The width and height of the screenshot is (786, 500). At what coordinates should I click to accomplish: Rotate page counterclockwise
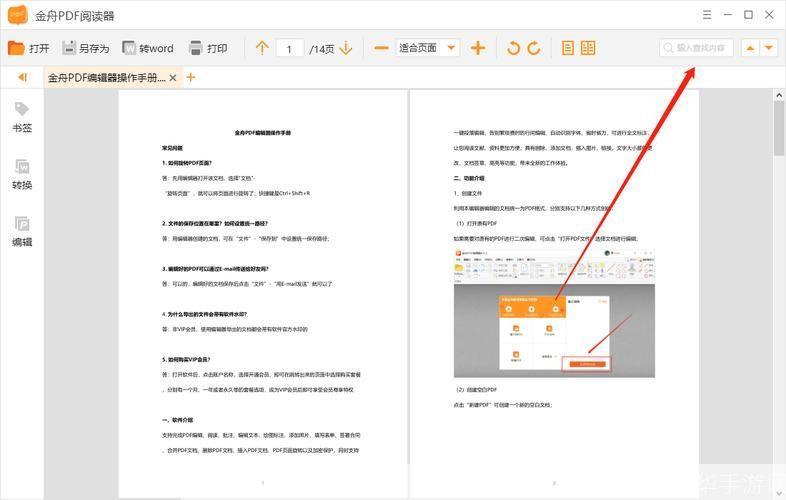513,48
